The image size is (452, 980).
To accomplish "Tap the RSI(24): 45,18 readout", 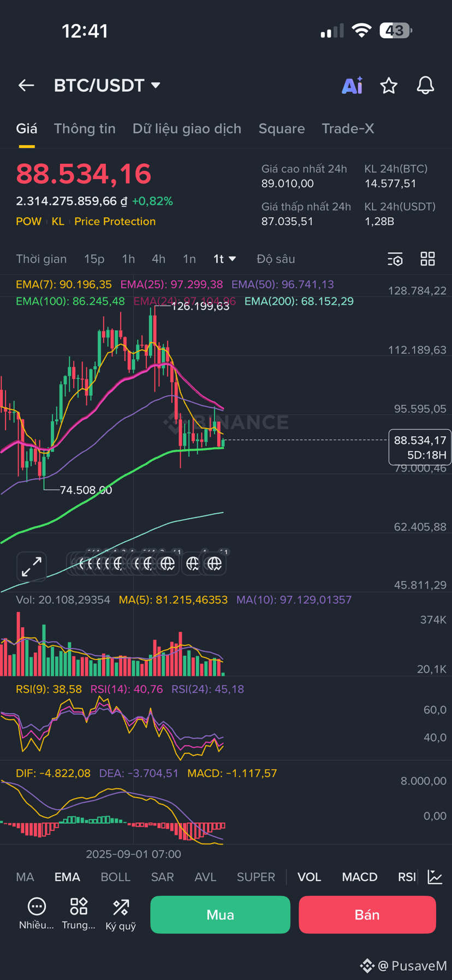I will (x=207, y=689).
